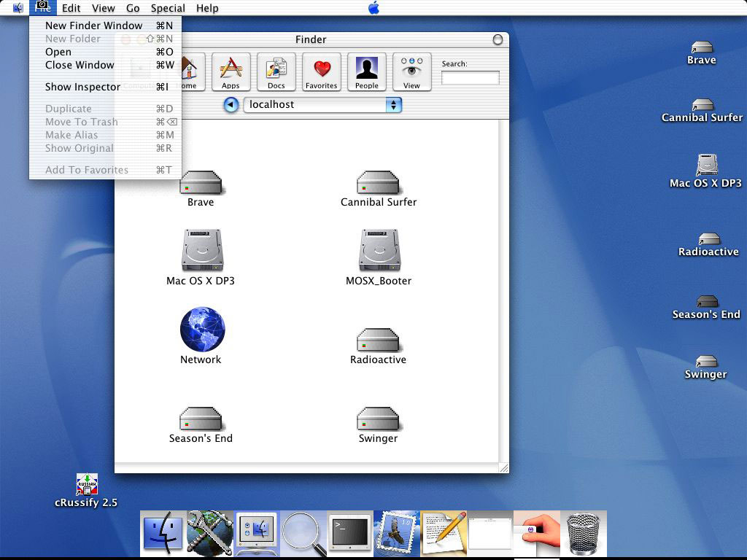Click the Finder application icon in menu bar

[18, 7]
